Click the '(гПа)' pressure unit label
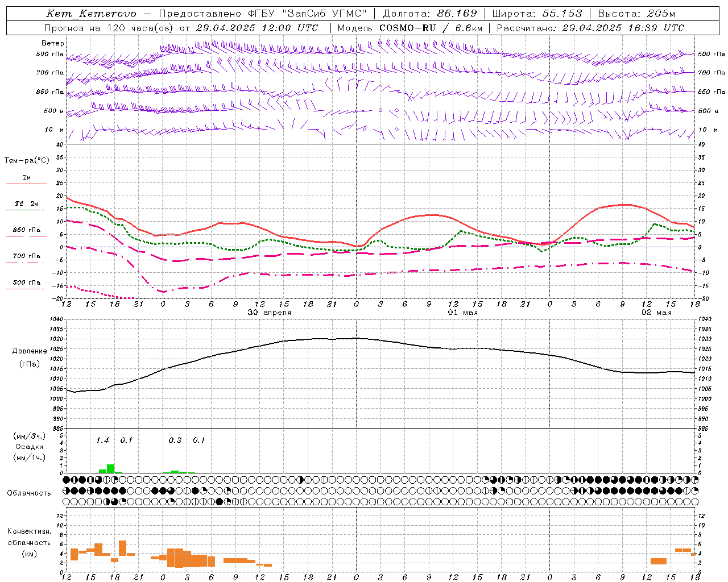The image size is (728, 582). click(x=30, y=364)
